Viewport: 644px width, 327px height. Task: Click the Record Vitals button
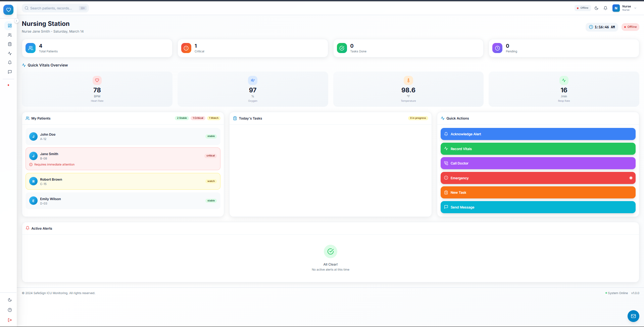(x=538, y=149)
